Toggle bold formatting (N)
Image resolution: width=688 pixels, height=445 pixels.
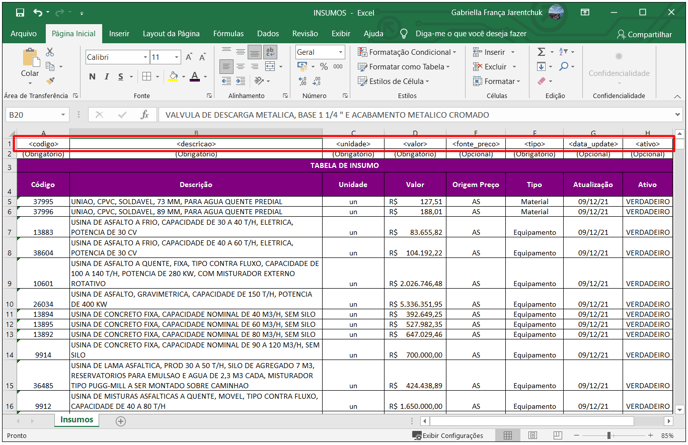point(93,77)
